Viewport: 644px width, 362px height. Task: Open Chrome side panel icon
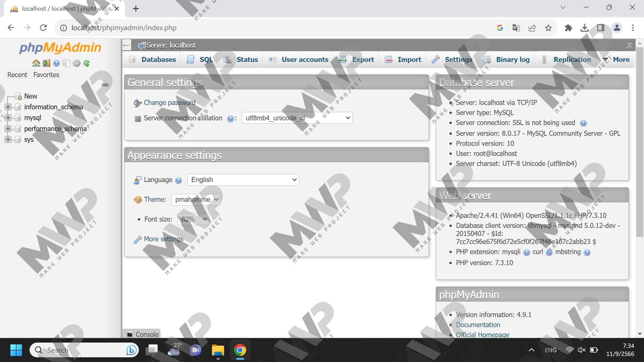point(600,28)
